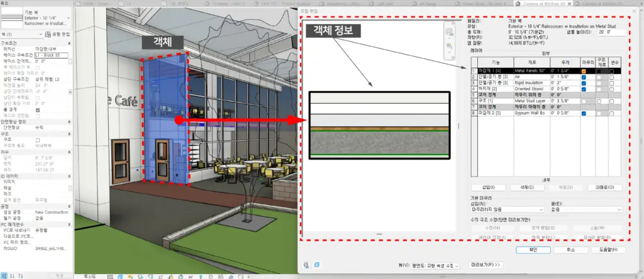Toggle 구조 checkbox in properties palette

[x=38, y=140]
